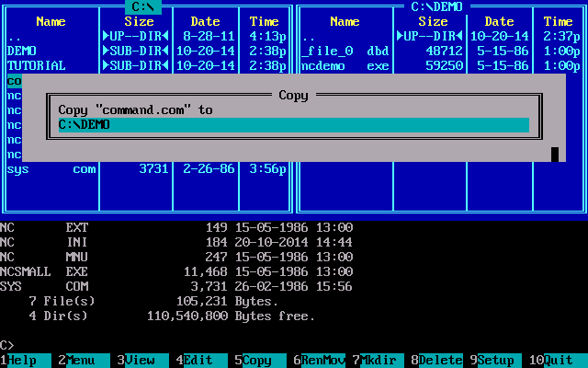Click the 4 Edit function key

pos(202,361)
